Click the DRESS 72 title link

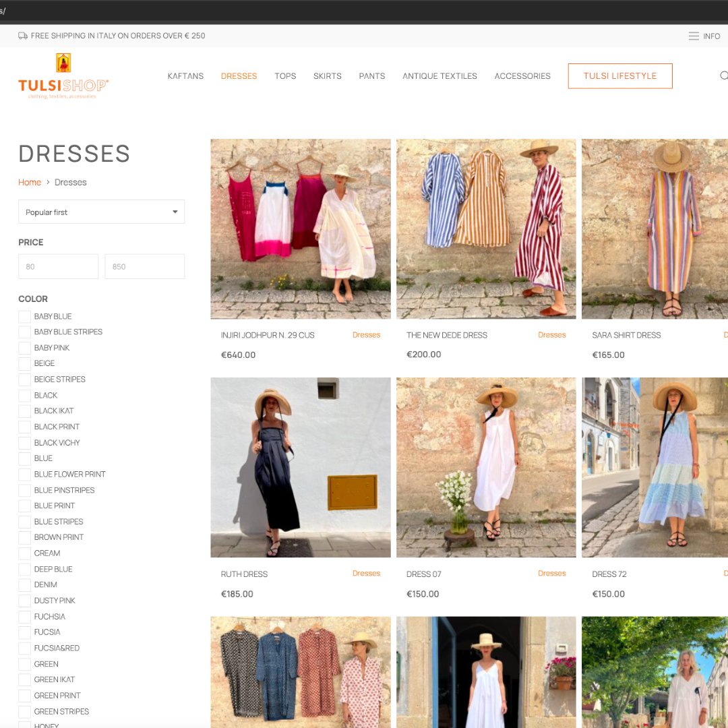[x=609, y=574]
